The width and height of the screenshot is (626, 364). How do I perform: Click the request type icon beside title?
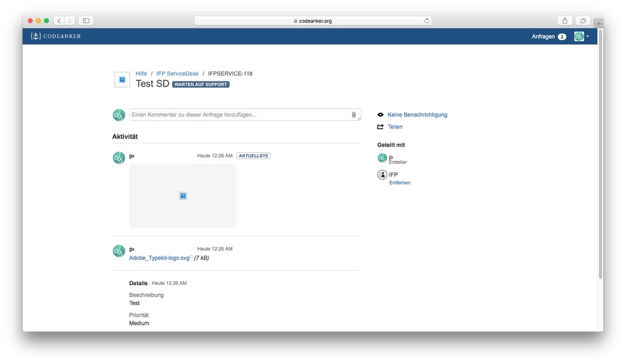point(122,80)
